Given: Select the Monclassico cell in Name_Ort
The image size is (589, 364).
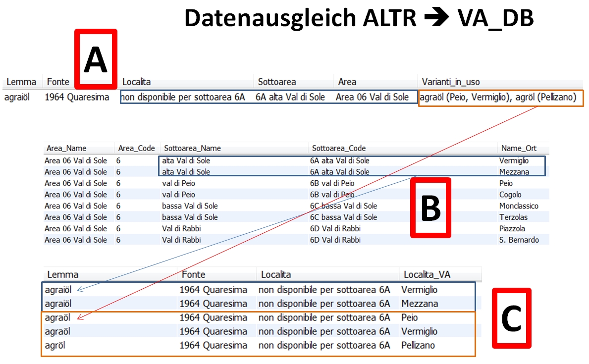Looking at the screenshot, I should pyautogui.click(x=519, y=206).
